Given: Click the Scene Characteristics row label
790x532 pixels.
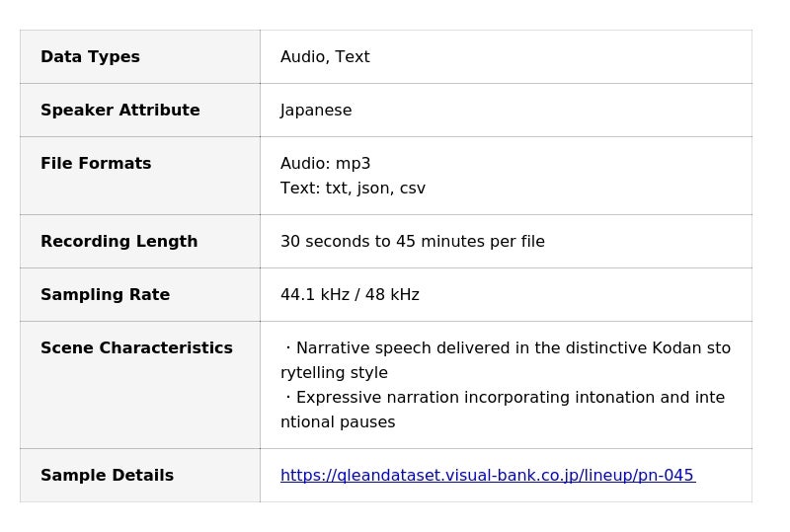Looking at the screenshot, I should 136,348.
